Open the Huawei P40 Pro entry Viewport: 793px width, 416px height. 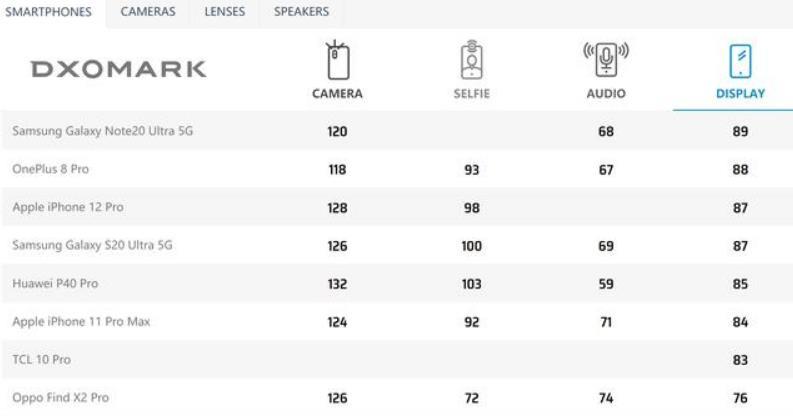(x=55, y=283)
